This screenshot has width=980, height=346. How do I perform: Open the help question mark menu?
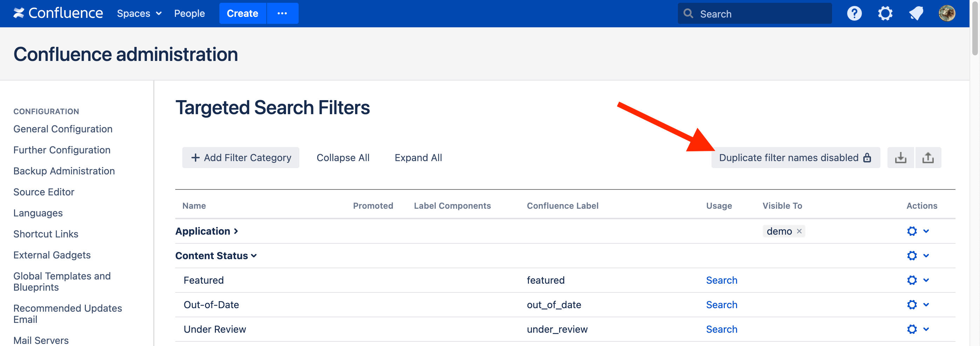point(854,14)
